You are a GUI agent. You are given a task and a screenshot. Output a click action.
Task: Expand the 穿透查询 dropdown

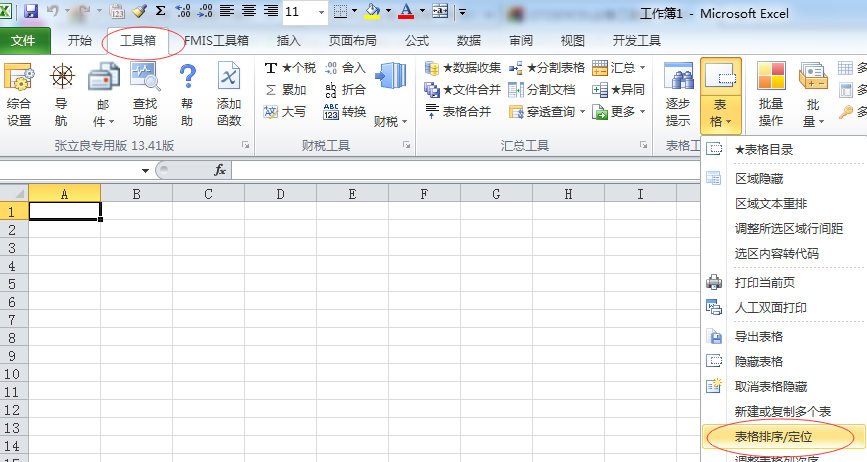pos(582,112)
